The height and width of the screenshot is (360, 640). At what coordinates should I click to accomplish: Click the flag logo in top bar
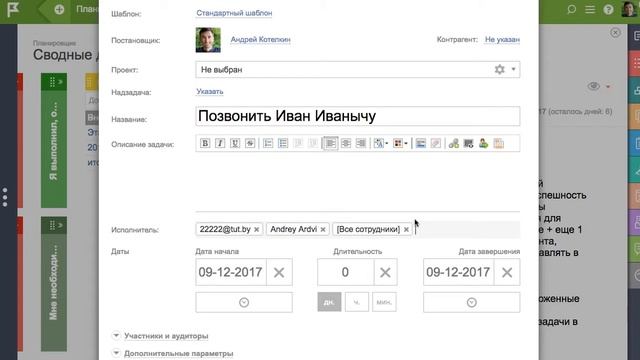pos(13,9)
